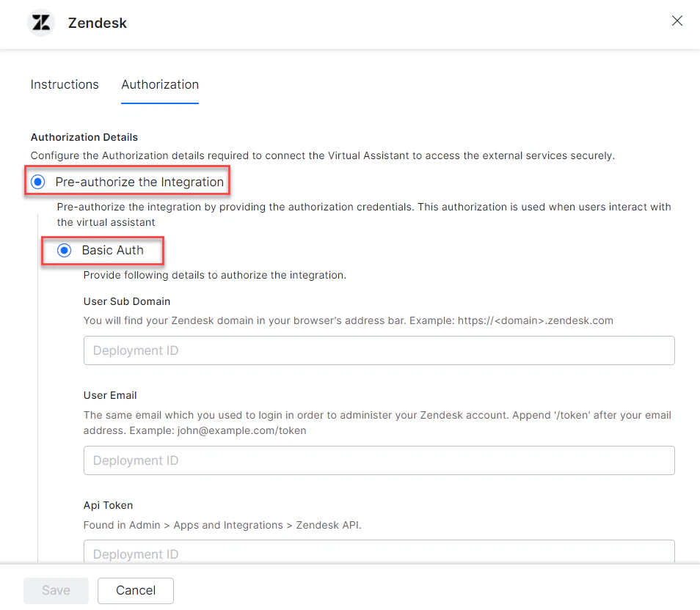Click the User Sub Domain input field
Image resolution: width=700 pixels, height=610 pixels.
tap(379, 350)
